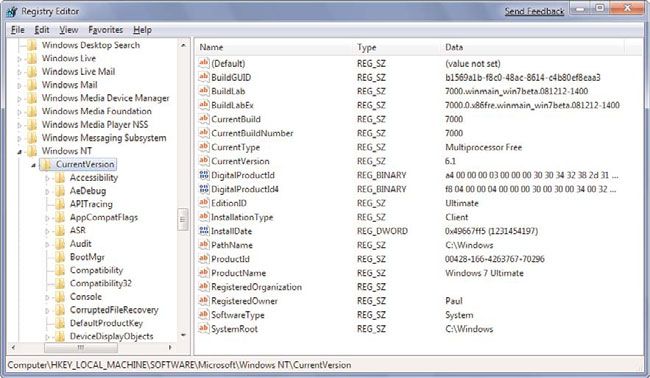The image size is (650, 378).
Task: Click the Console folder icon
Action: pos(60,297)
